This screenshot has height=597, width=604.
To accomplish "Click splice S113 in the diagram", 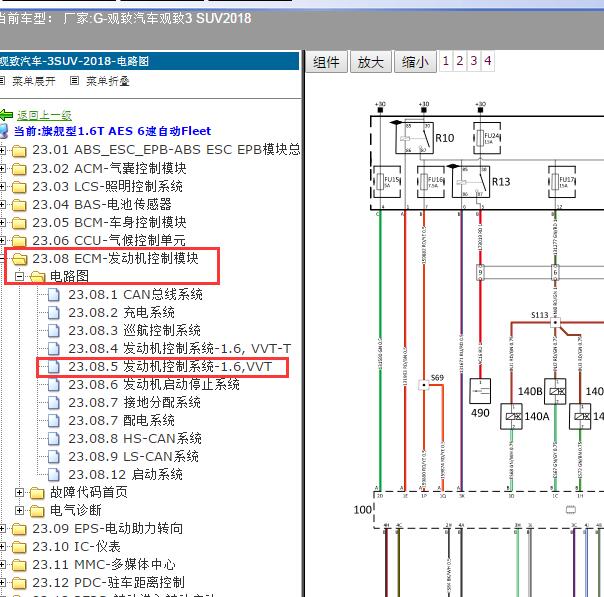I will coord(555,322).
